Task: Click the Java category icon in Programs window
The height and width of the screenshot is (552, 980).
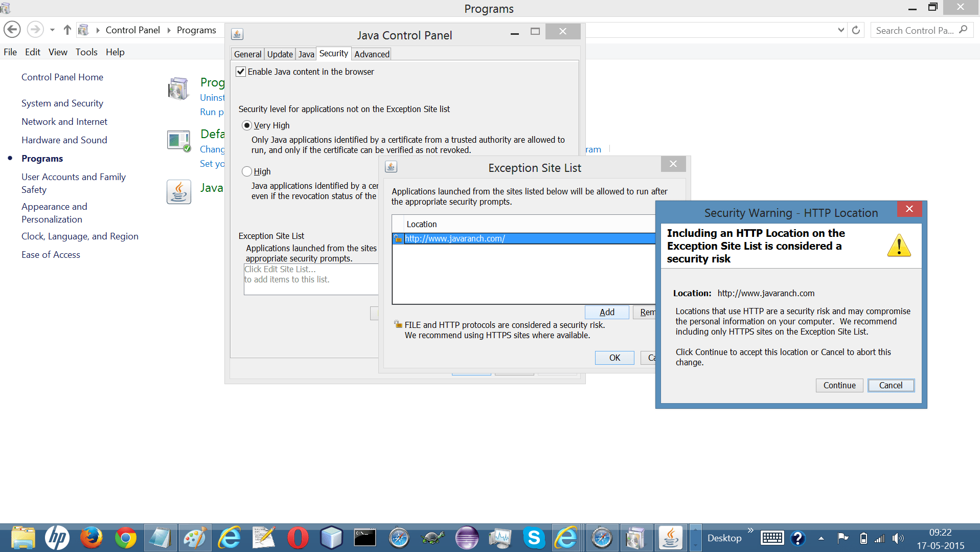Action: [x=179, y=192]
